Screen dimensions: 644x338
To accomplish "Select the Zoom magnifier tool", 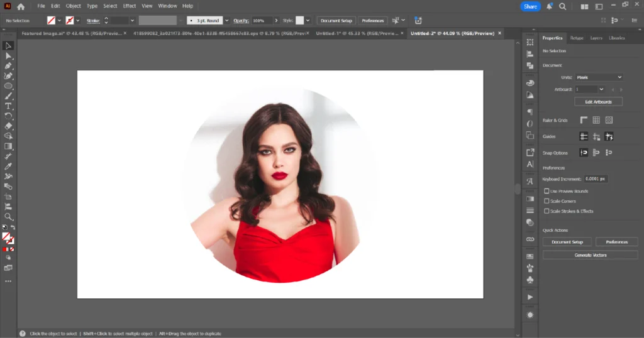I will [x=8, y=217].
